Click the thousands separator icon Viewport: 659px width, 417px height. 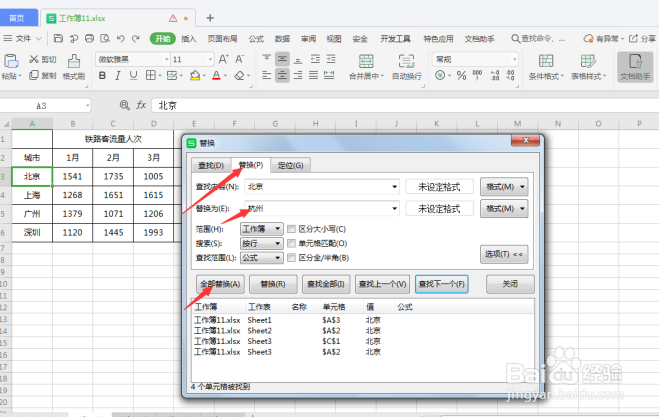477,76
